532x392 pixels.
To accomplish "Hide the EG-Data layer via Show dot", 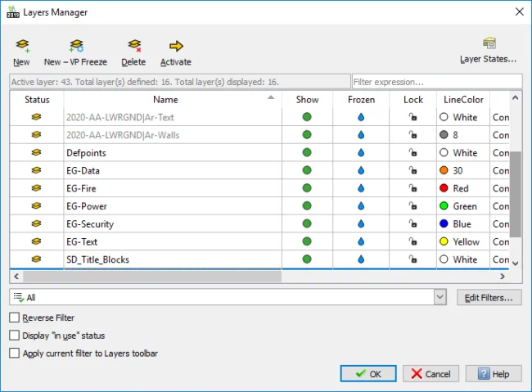I will click(x=307, y=170).
